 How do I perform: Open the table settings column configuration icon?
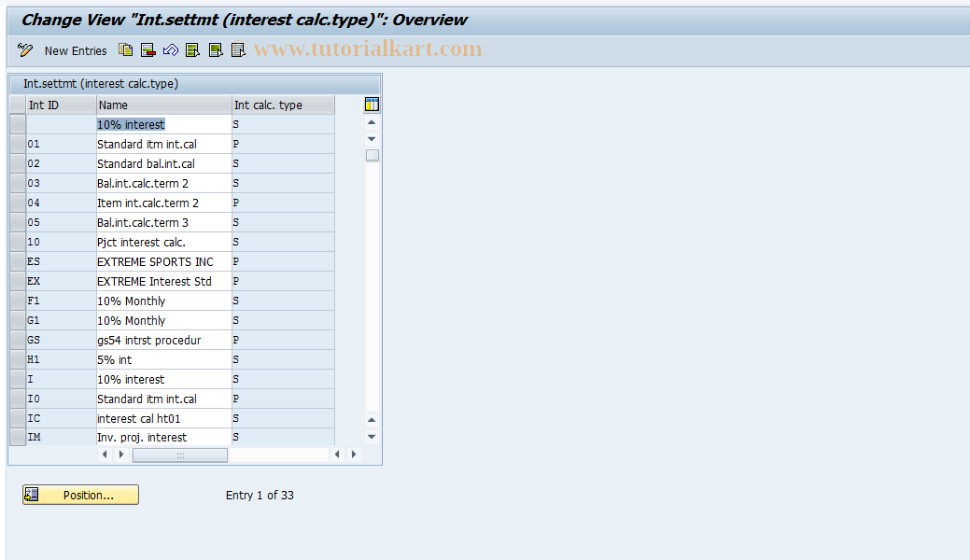pos(372,105)
